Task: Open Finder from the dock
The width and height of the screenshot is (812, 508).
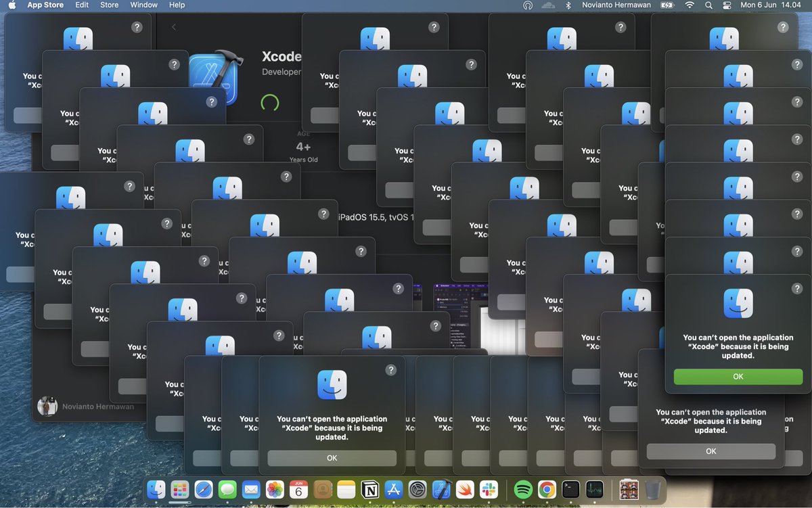Action: tap(156, 489)
